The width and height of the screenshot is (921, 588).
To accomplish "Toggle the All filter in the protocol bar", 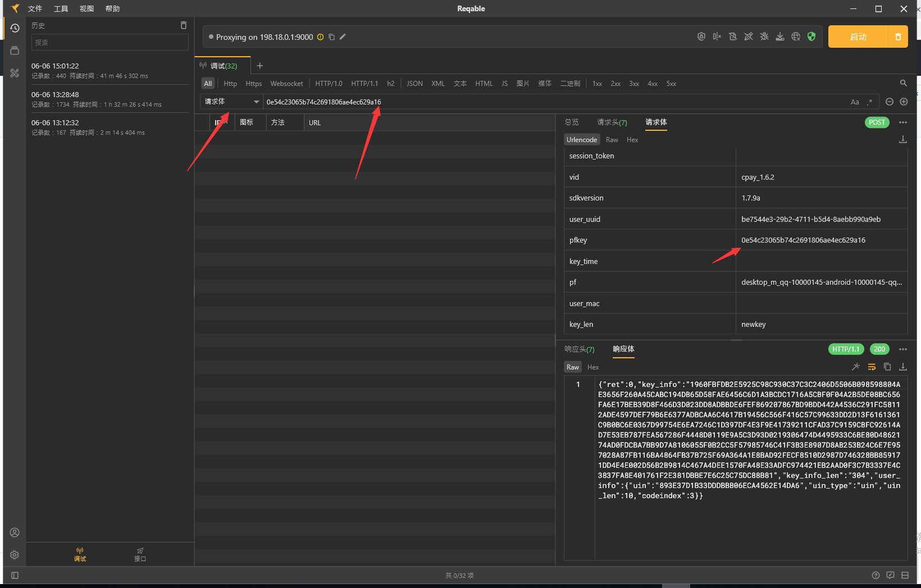I will (x=208, y=83).
